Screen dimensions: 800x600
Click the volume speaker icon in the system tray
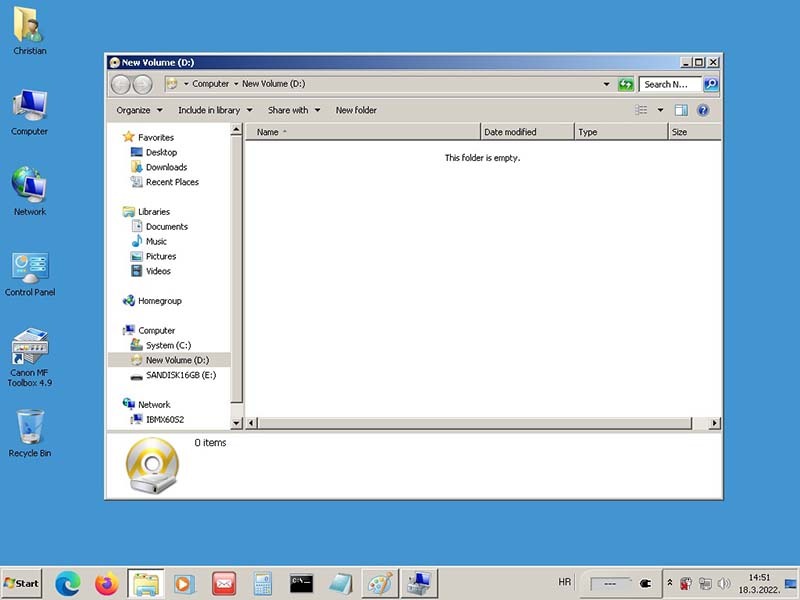724,583
